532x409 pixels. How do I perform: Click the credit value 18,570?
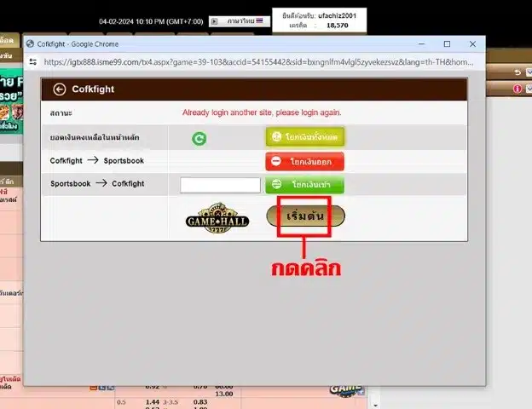pyautogui.click(x=338, y=26)
